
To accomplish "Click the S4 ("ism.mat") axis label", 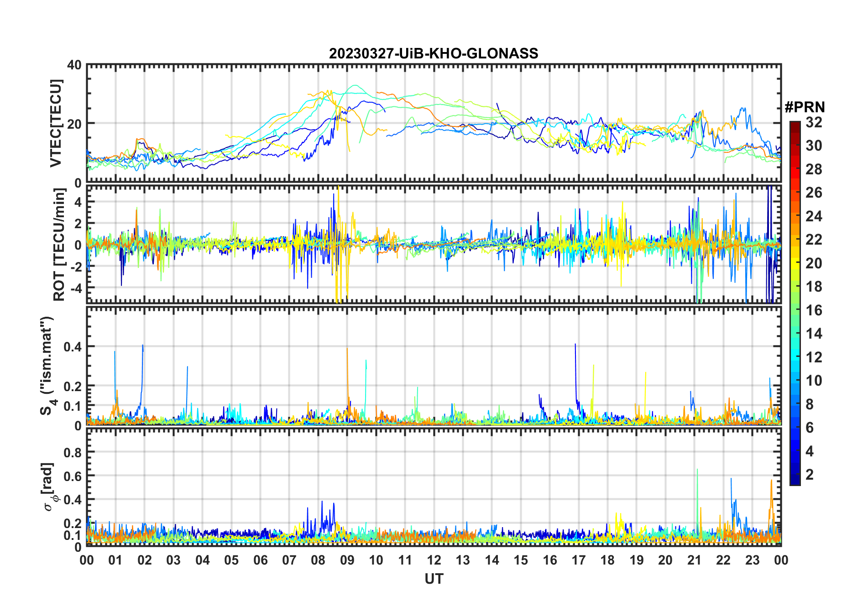I will point(47,366).
